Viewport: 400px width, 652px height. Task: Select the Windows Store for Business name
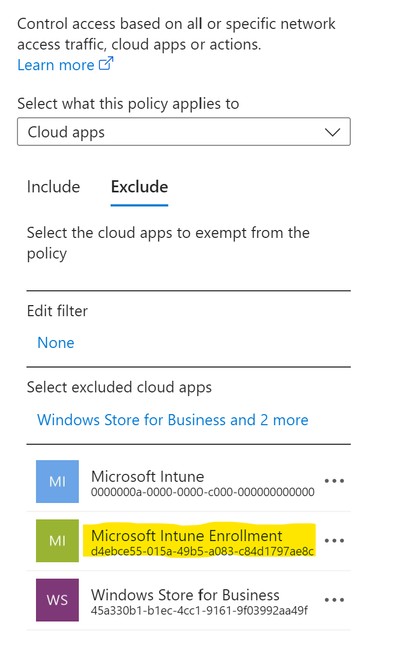[185, 595]
